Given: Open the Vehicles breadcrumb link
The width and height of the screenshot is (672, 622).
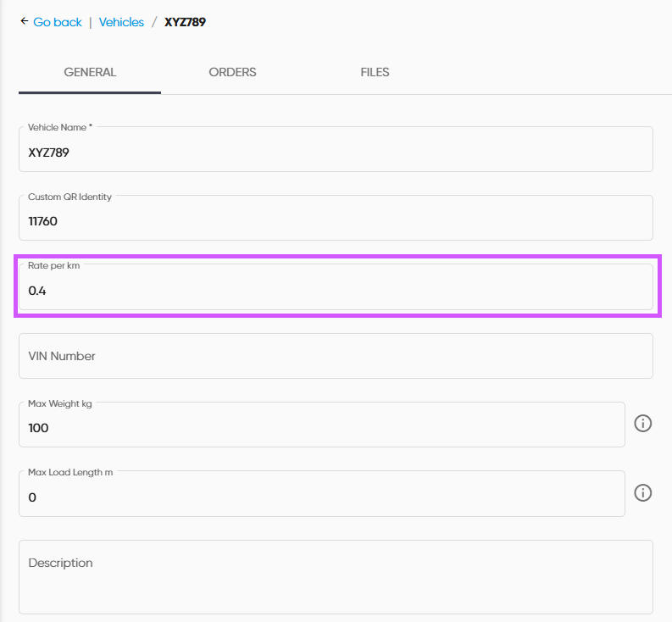Looking at the screenshot, I should tap(121, 22).
